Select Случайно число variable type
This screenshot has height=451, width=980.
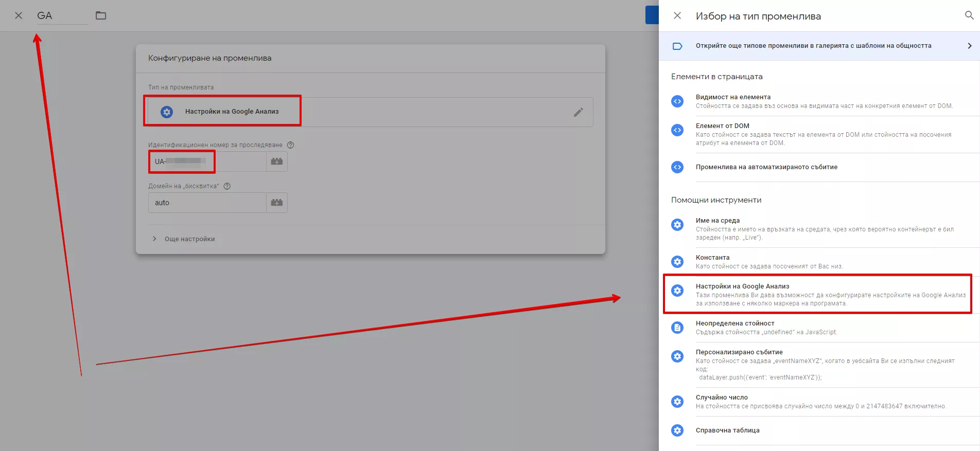coord(819,402)
